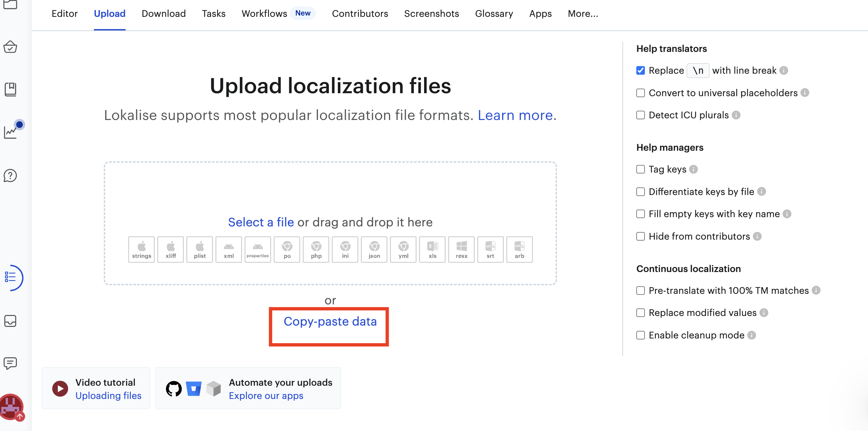Viewport: 868px width, 431px height.
Task: Click the Android xml format icon
Action: 229,249
